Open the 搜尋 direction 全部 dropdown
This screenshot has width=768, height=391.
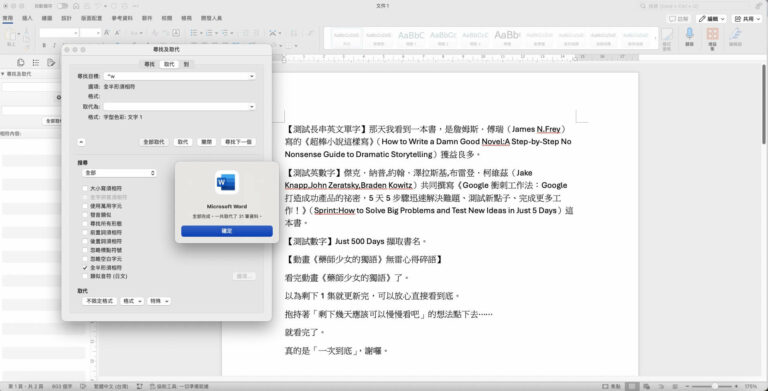tap(119, 173)
